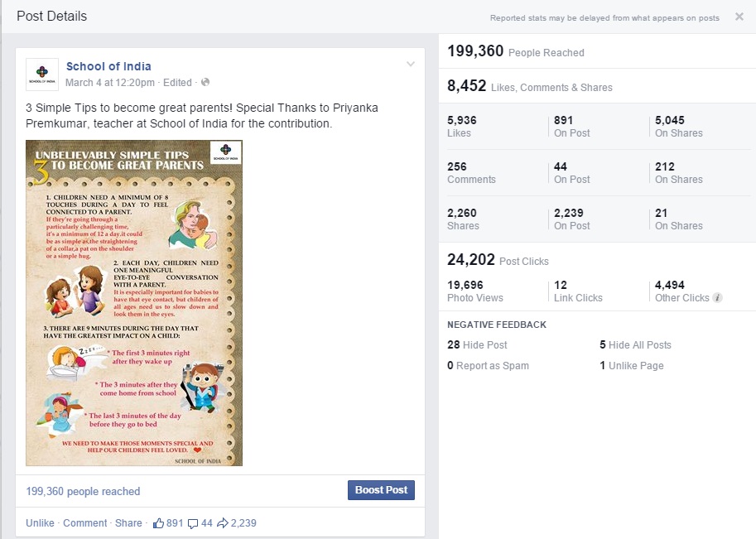Click the 24,202 Post Clicks heading
756x539 pixels.
(498, 260)
